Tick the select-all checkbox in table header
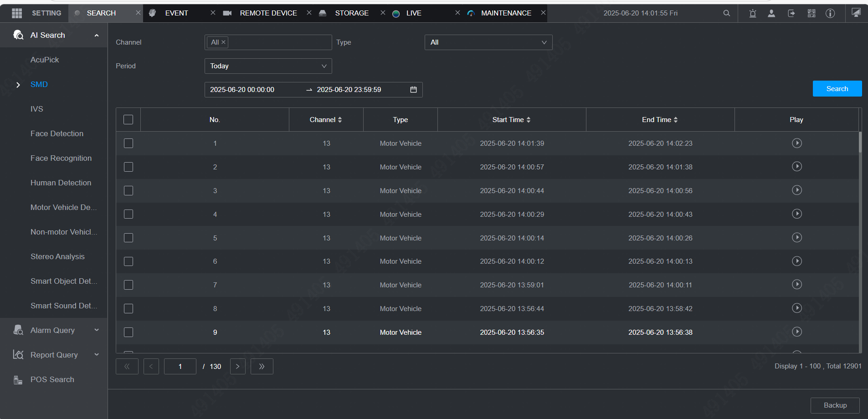 click(128, 120)
